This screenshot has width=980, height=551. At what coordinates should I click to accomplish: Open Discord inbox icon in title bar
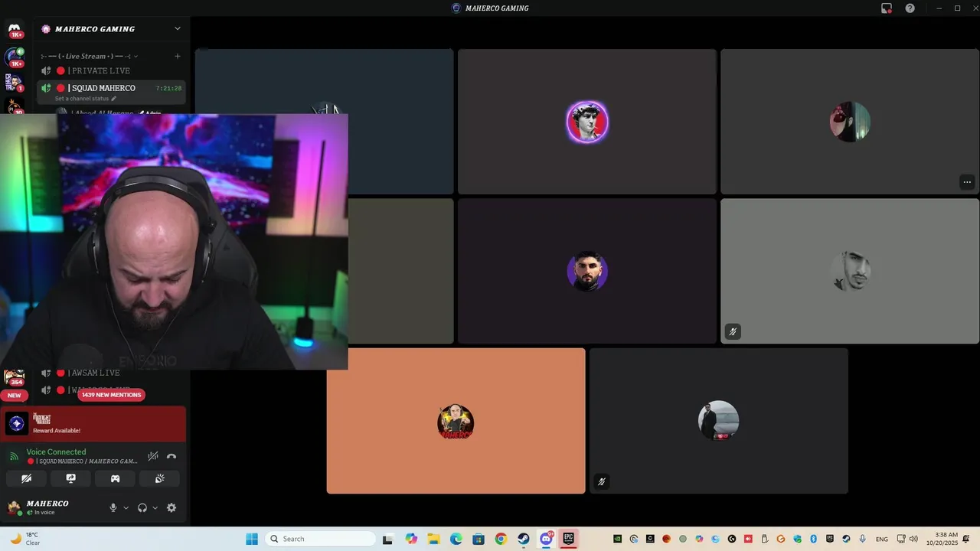click(887, 8)
